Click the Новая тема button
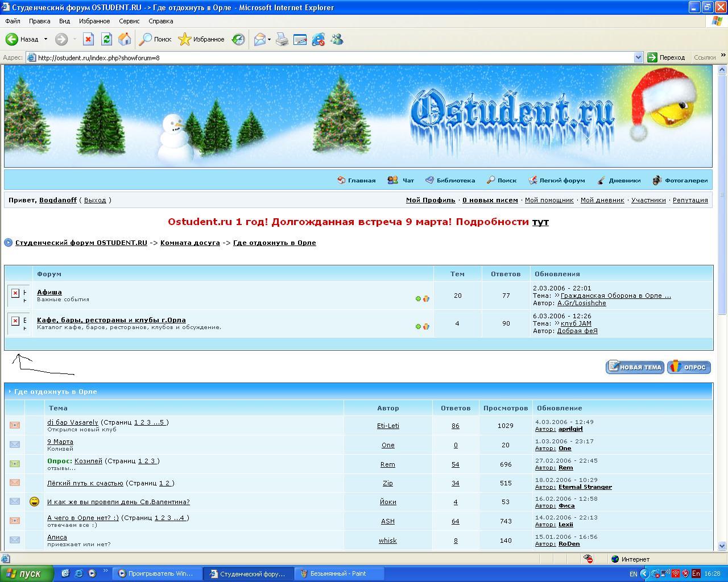This screenshot has width=728, height=582. coord(635,367)
